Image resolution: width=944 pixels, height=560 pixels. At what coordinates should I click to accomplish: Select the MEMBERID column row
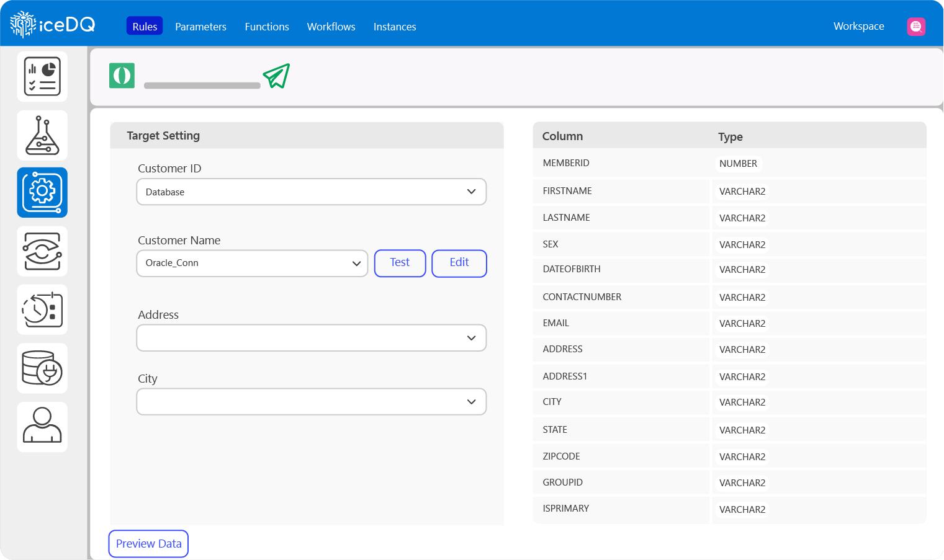(621, 163)
